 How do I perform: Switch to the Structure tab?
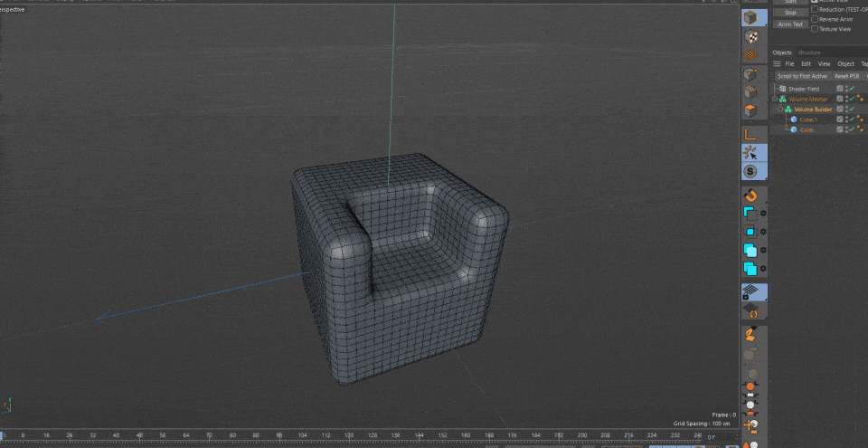(808, 52)
